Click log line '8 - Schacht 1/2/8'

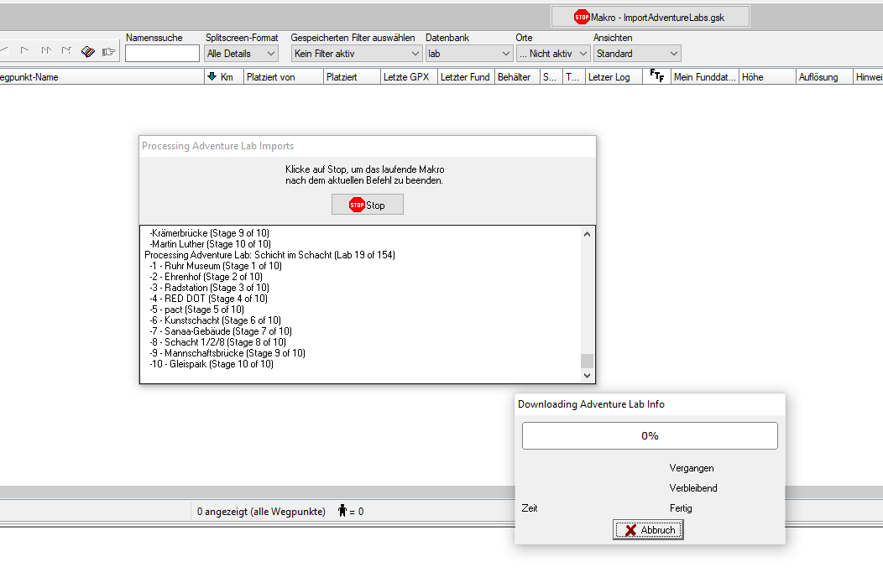coord(218,342)
